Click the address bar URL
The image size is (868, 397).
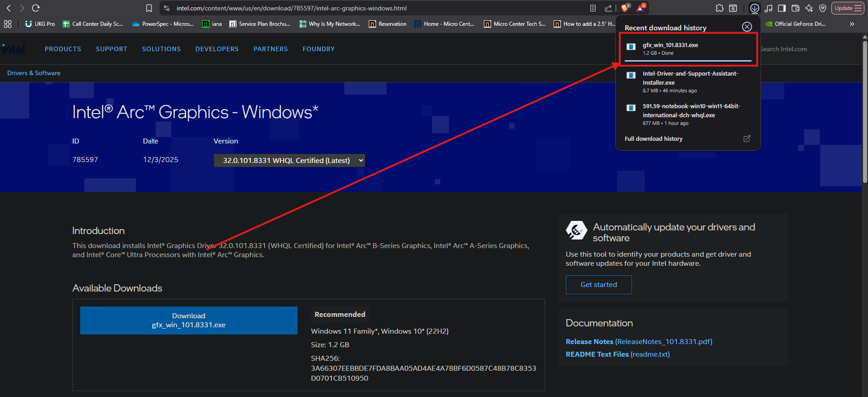pos(291,8)
